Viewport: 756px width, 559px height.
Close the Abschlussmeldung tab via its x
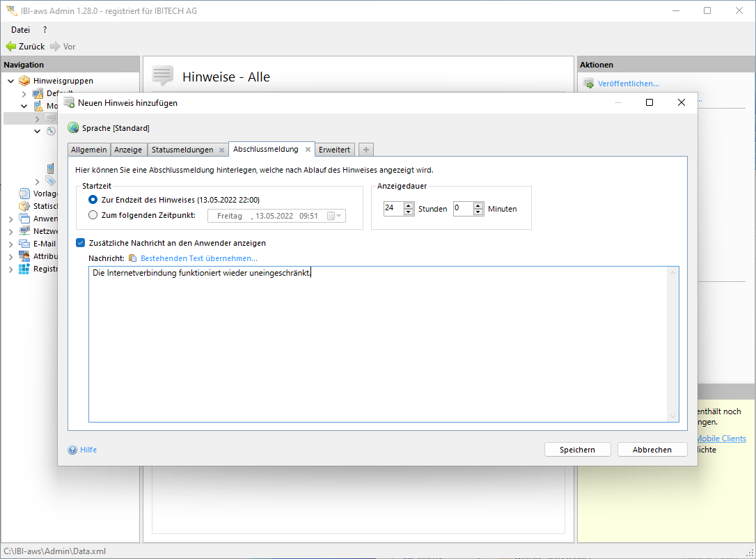[x=308, y=149]
